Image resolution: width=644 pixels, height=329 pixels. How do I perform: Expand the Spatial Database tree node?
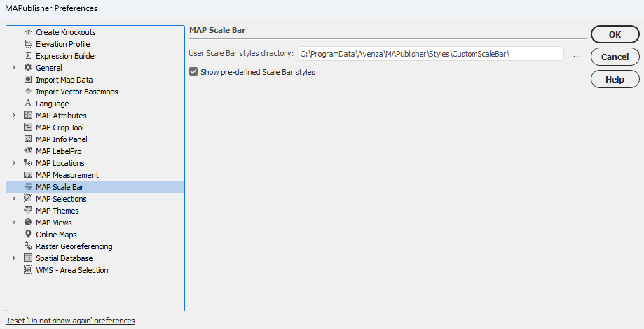click(x=13, y=258)
